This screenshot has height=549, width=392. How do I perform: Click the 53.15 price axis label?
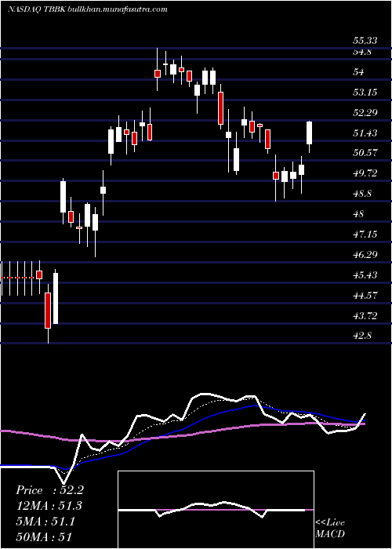[x=365, y=92]
